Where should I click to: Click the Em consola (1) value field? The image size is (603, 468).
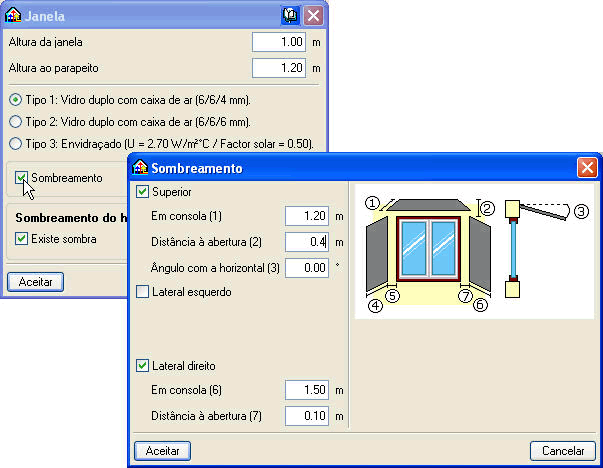point(307,216)
